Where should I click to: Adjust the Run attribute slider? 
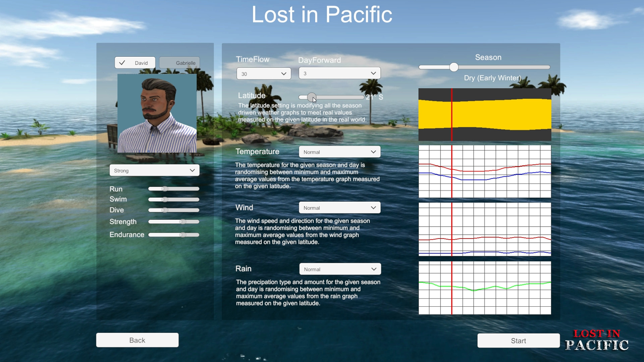pyautogui.click(x=165, y=189)
